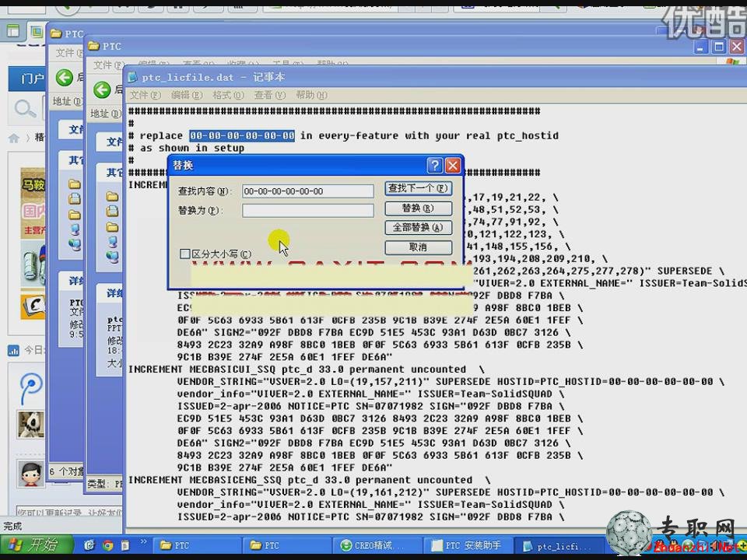
Task: Open Notepad Format menu (格式)
Action: click(228, 95)
